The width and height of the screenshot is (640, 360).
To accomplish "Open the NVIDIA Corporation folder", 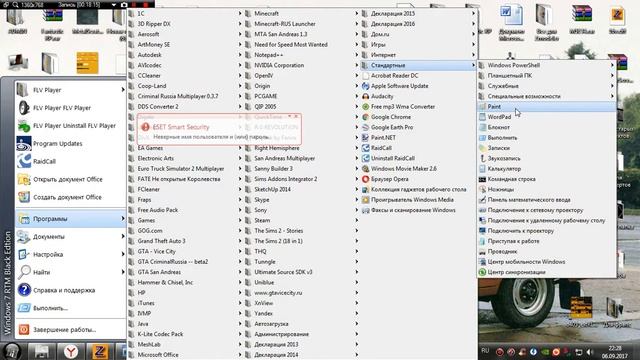I will coord(302,65).
